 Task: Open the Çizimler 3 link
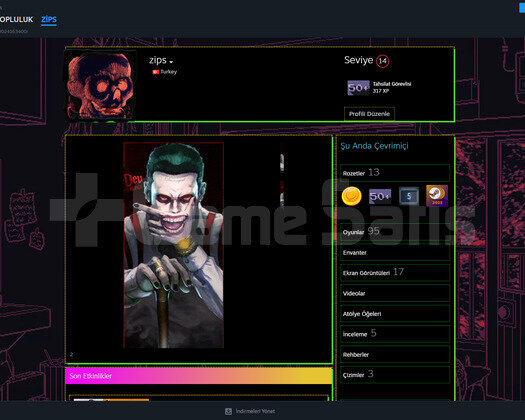pos(395,375)
